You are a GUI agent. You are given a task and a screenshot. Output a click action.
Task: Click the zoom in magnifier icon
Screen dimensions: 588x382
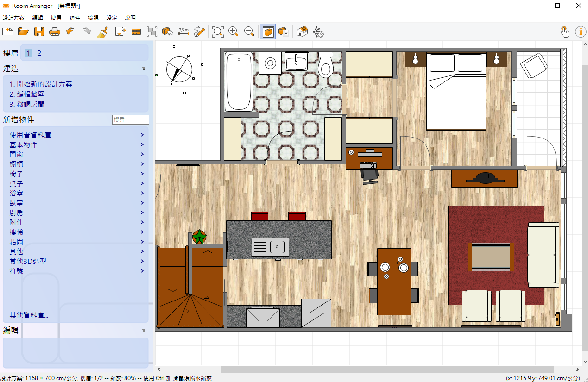pos(234,31)
